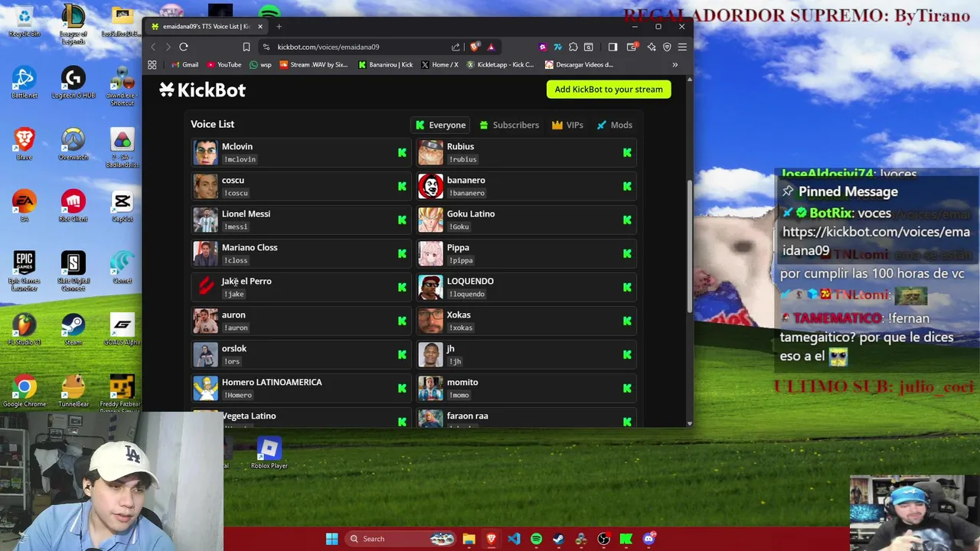Open the Home / X bookmark

(x=439, y=65)
